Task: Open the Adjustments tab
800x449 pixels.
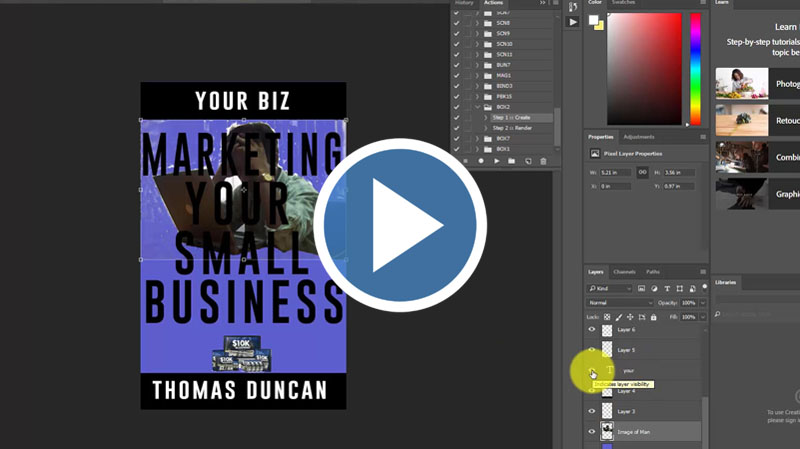Action: click(638, 137)
